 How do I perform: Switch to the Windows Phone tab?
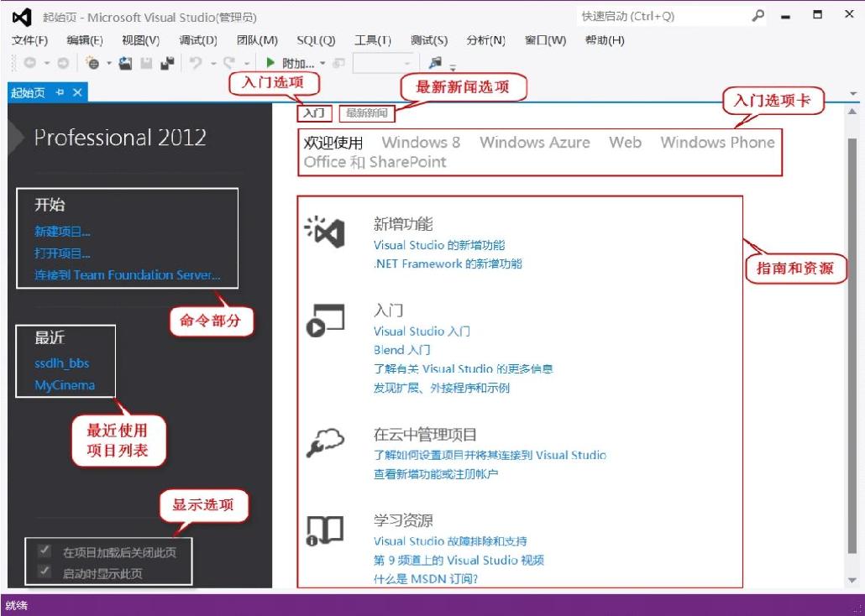718,143
